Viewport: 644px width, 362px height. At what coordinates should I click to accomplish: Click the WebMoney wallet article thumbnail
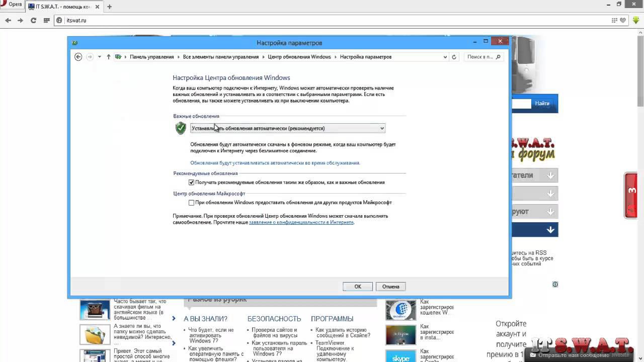pos(401,310)
